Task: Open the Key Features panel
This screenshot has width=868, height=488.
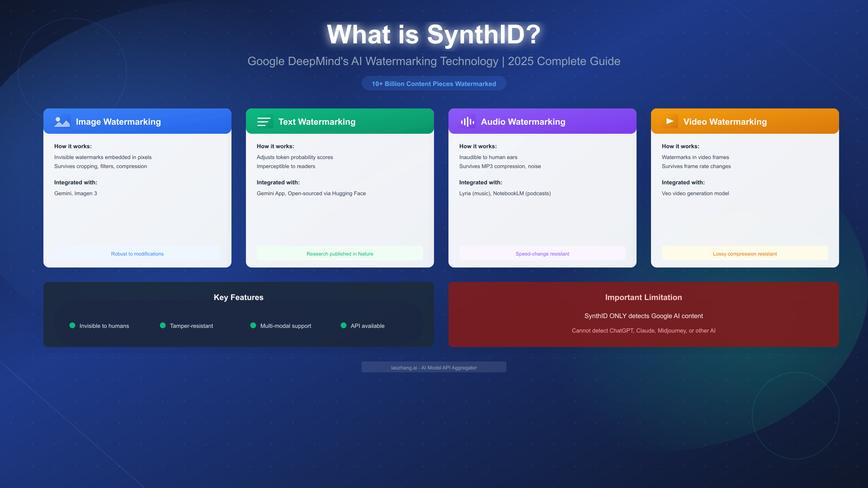Action: pyautogui.click(x=238, y=297)
